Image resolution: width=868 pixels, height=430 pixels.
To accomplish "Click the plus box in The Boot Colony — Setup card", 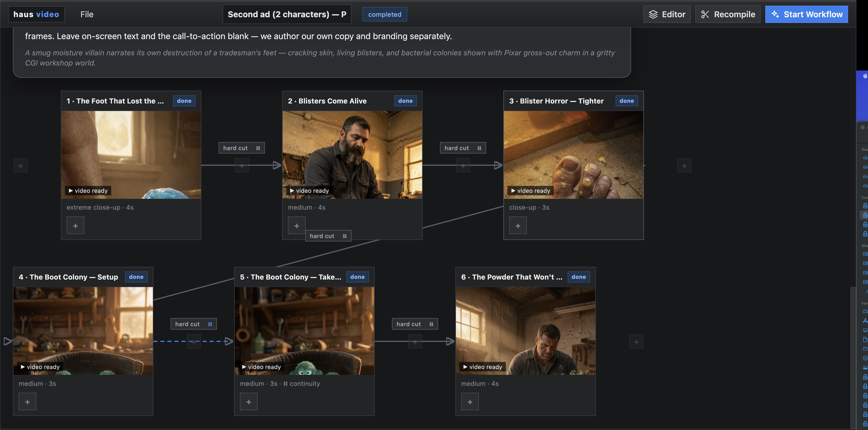I will coord(27,402).
